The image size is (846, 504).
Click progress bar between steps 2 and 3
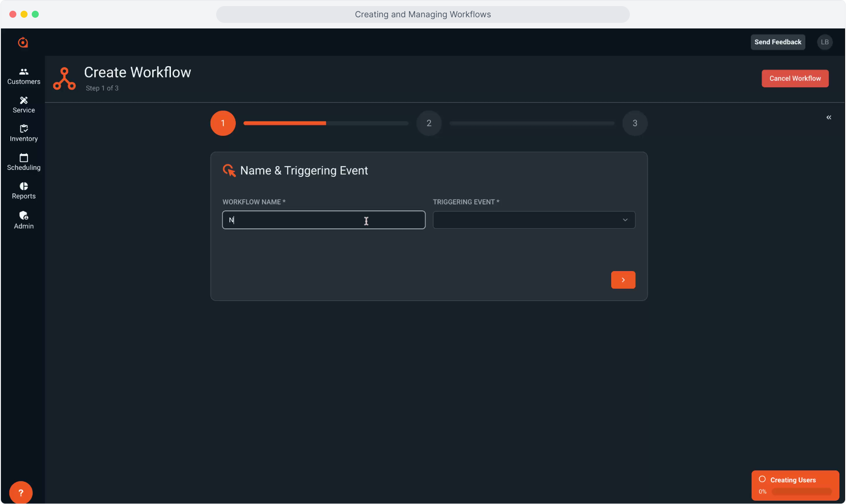[x=532, y=123]
